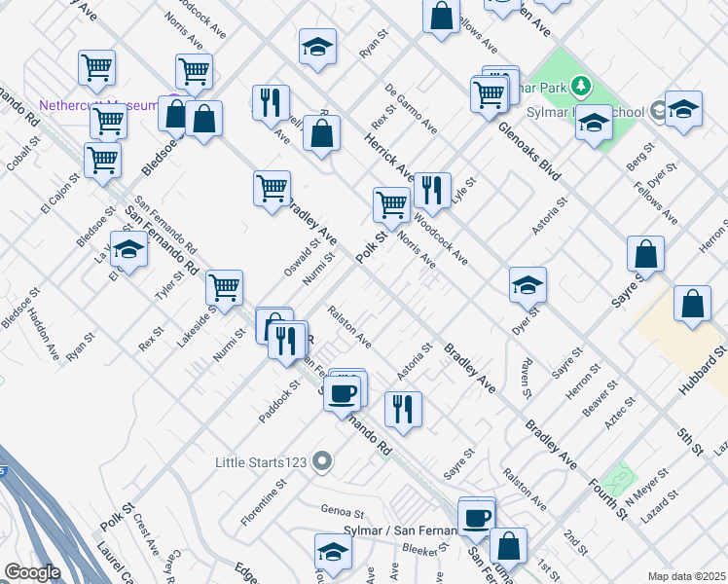The image size is (728, 584).
Task: Click the Little Starts123 location pin
Action: tap(322, 462)
